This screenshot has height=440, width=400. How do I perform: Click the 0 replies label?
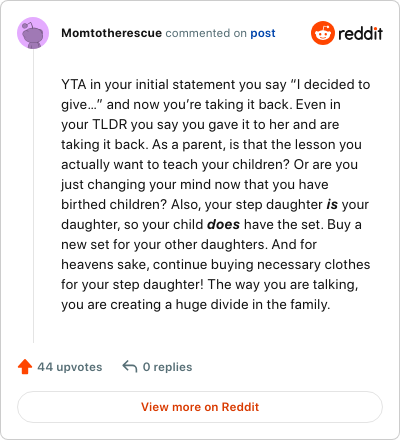(x=167, y=367)
